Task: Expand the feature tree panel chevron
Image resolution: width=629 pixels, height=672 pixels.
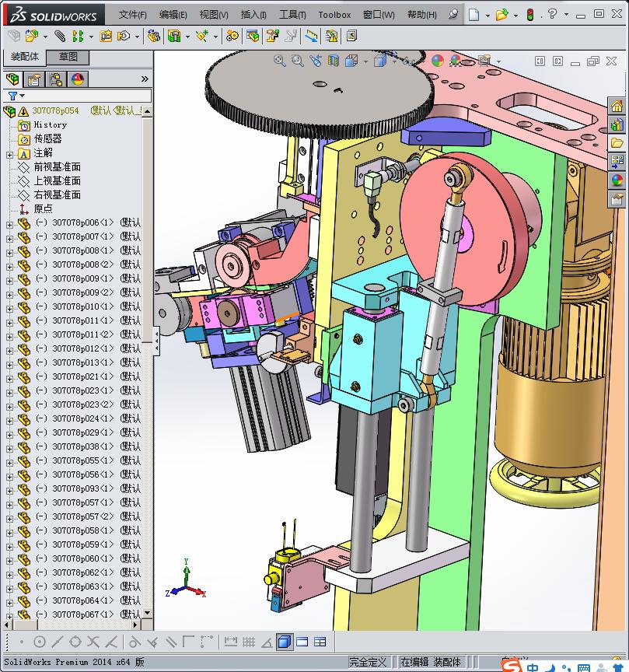Action: pos(145,79)
